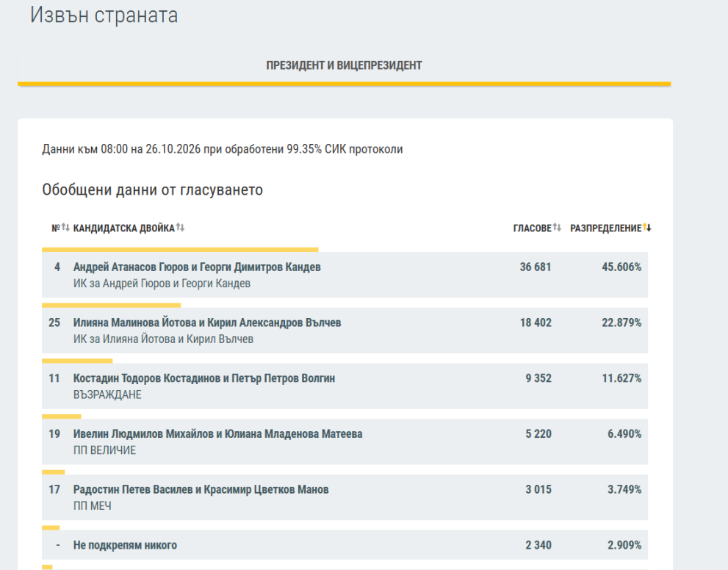Sort by number column arrows icon

(65, 228)
